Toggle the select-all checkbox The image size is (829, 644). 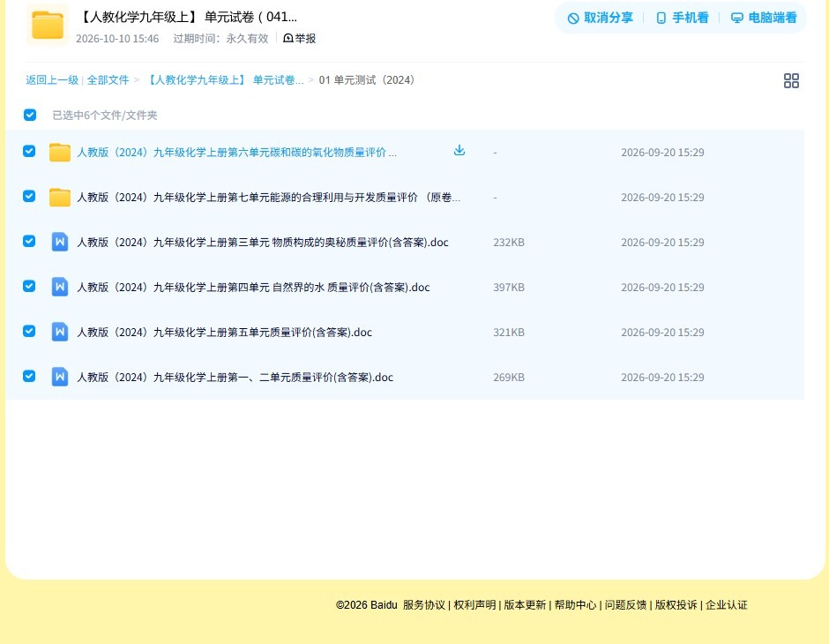30,115
